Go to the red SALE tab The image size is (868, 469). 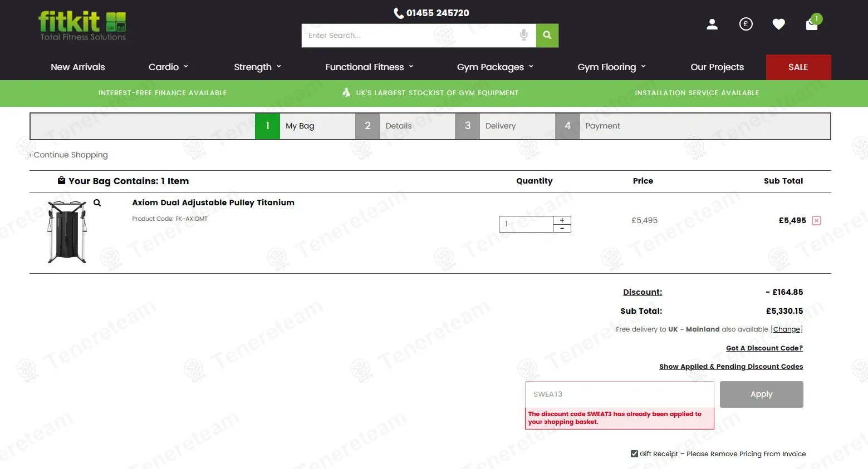coord(798,67)
